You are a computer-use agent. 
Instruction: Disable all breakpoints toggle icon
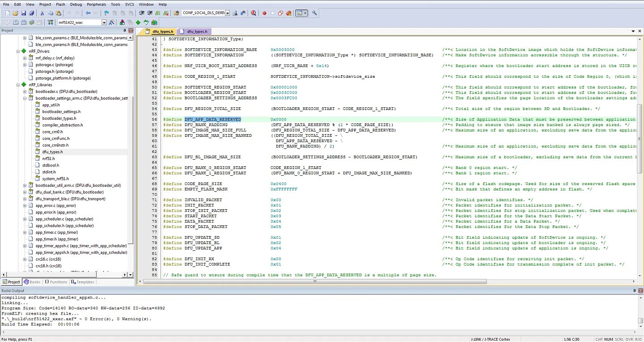click(280, 13)
